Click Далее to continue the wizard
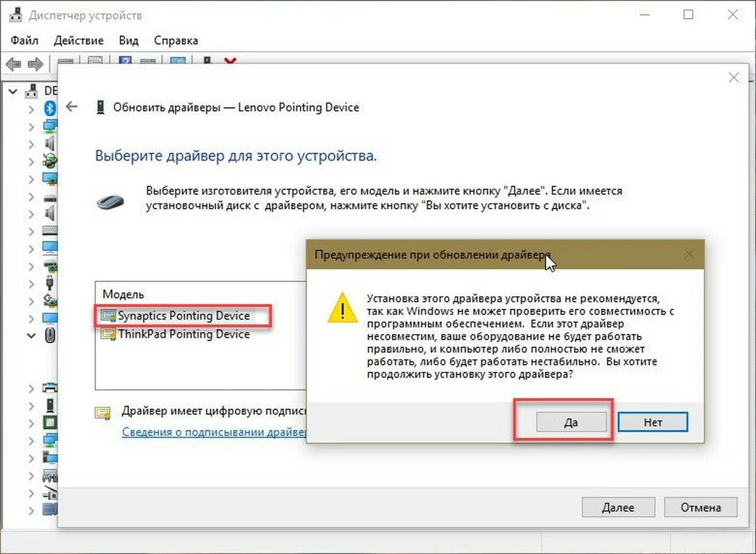The image size is (756, 554). [x=618, y=507]
